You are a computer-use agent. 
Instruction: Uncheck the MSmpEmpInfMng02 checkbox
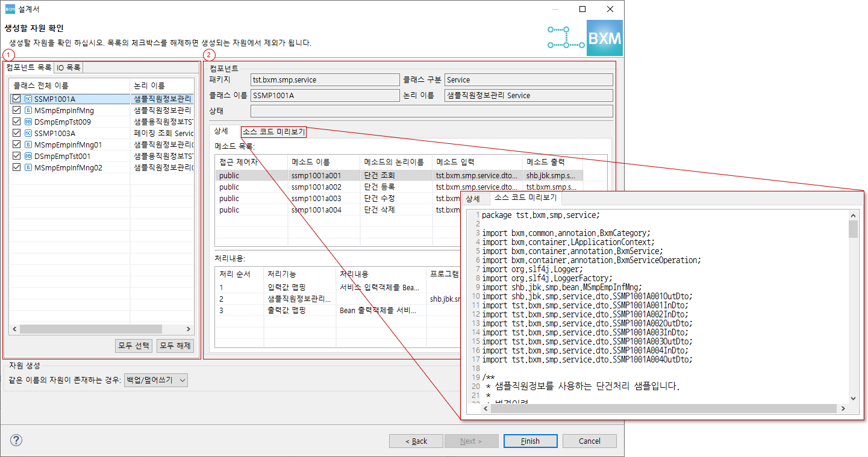click(16, 167)
